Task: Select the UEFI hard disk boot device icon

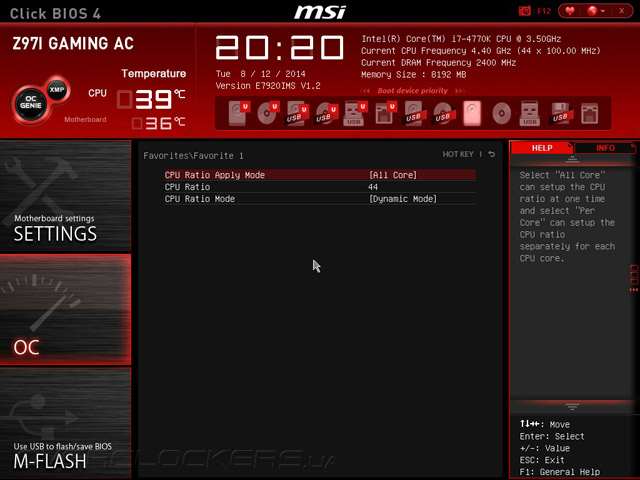Action: (238, 113)
